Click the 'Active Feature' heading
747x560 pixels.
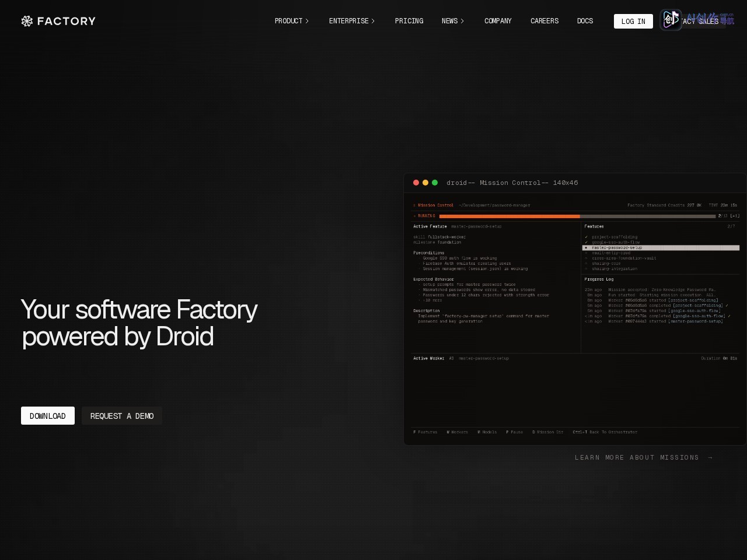[x=430, y=226]
